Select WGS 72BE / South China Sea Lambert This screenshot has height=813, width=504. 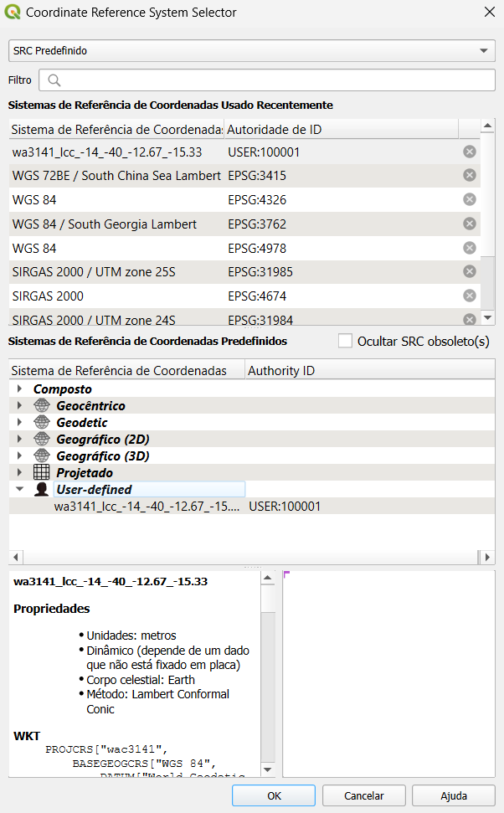pyautogui.click(x=116, y=176)
